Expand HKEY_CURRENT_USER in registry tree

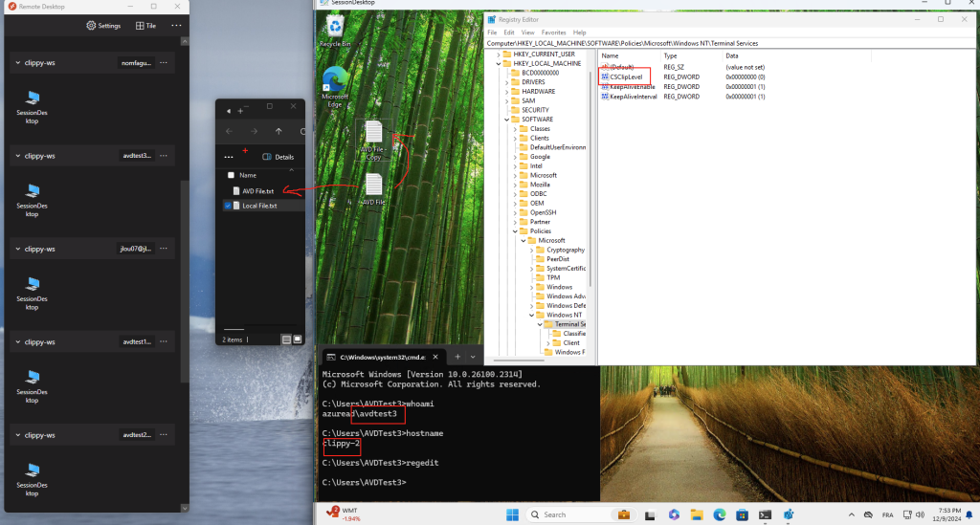(x=498, y=55)
